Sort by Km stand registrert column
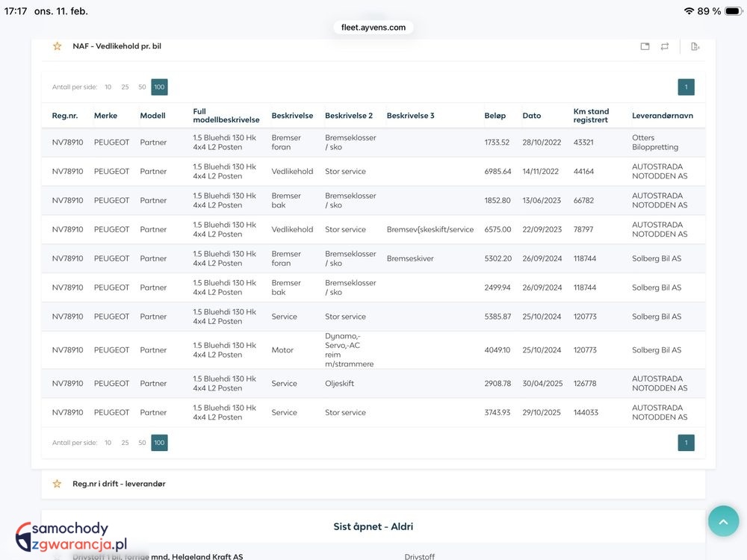The height and width of the screenshot is (560, 747). pos(591,116)
